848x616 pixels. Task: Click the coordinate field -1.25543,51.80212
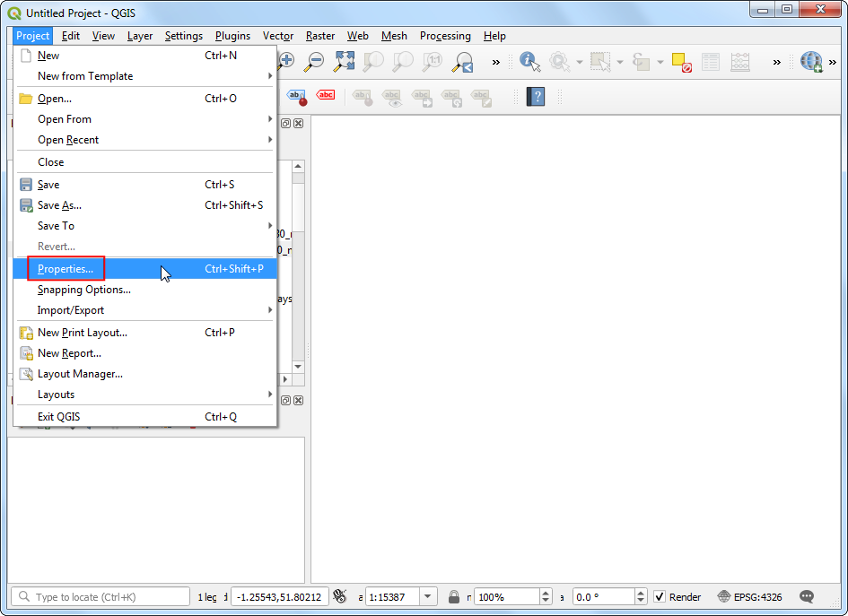(x=280, y=596)
